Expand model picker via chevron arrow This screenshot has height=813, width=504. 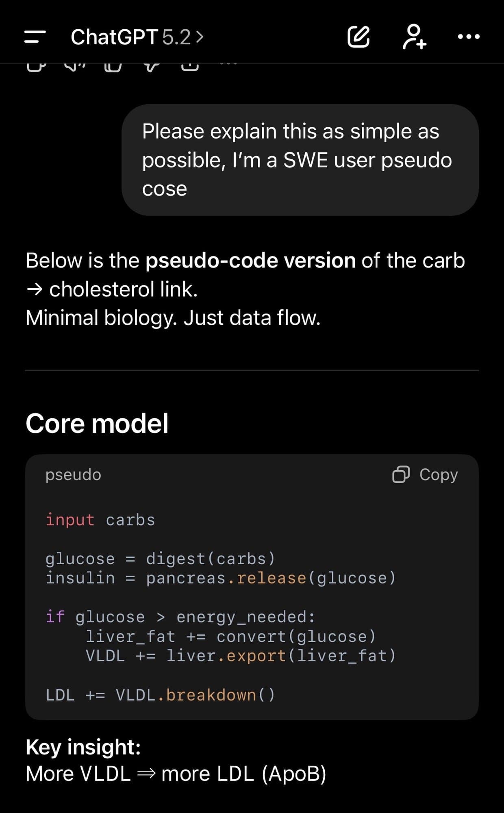click(x=200, y=37)
